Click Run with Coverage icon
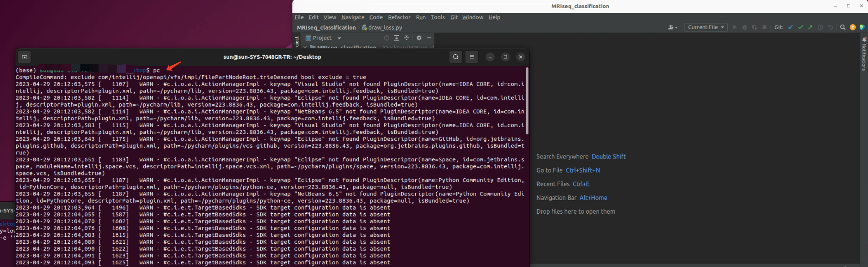Screen dimensions: 868x267 [754, 27]
